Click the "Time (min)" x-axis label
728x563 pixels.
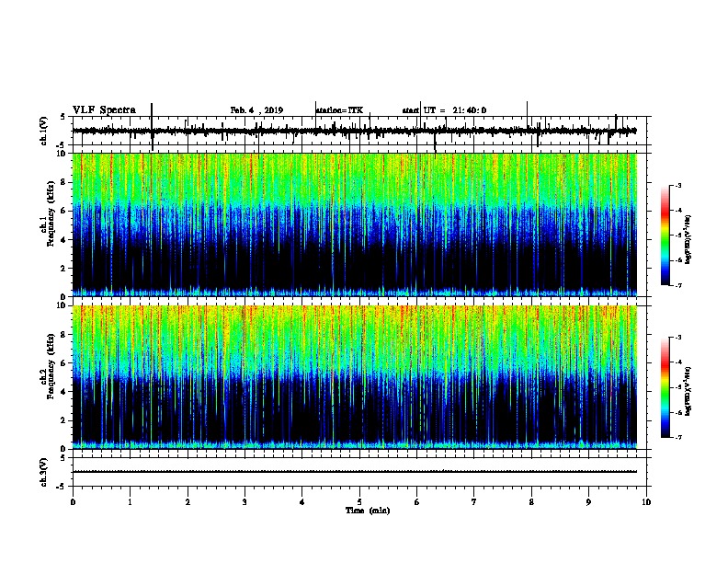368,511
